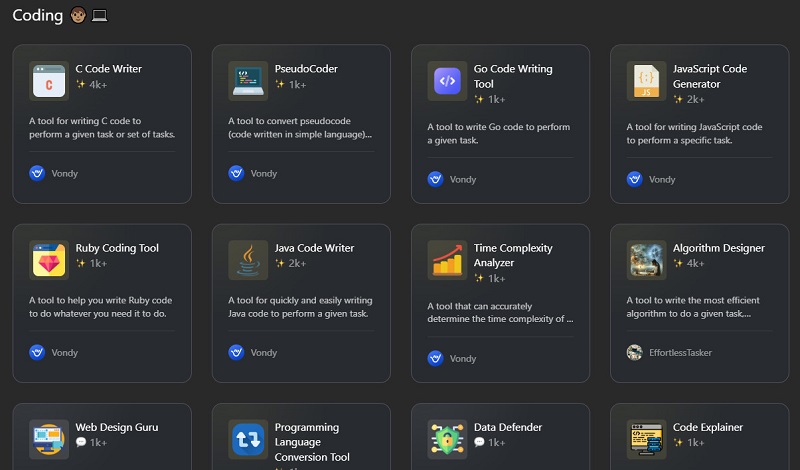Open the Algorithm Designer title
This screenshot has height=470, width=800.
[x=718, y=248]
